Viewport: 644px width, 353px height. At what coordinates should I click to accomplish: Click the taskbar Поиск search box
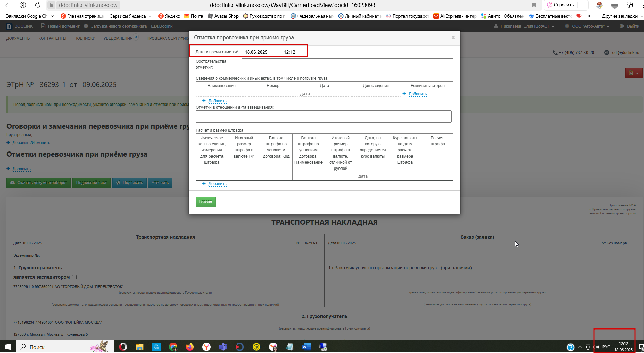(x=65, y=347)
